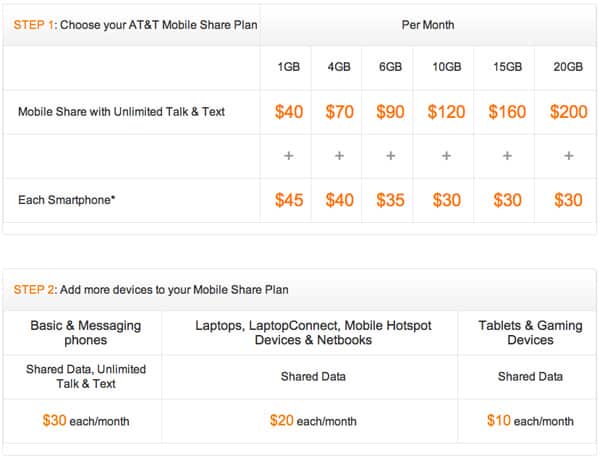Click the plus sign in the 15GB column
This screenshot has height=458, width=600.
(507, 156)
